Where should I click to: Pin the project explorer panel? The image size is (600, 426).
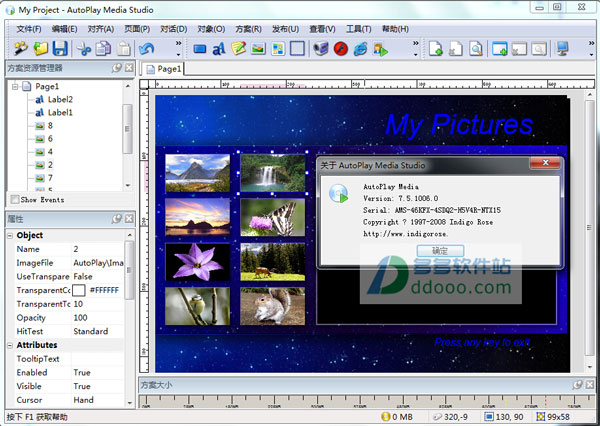point(117,68)
